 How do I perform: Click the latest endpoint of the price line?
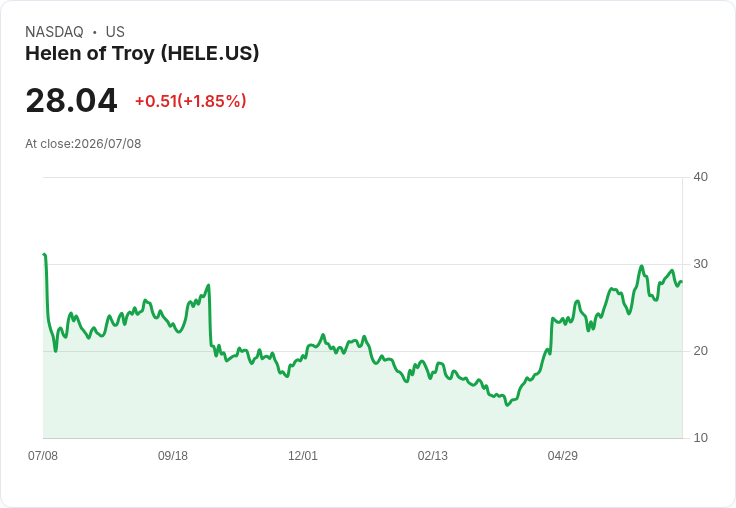coord(681,282)
